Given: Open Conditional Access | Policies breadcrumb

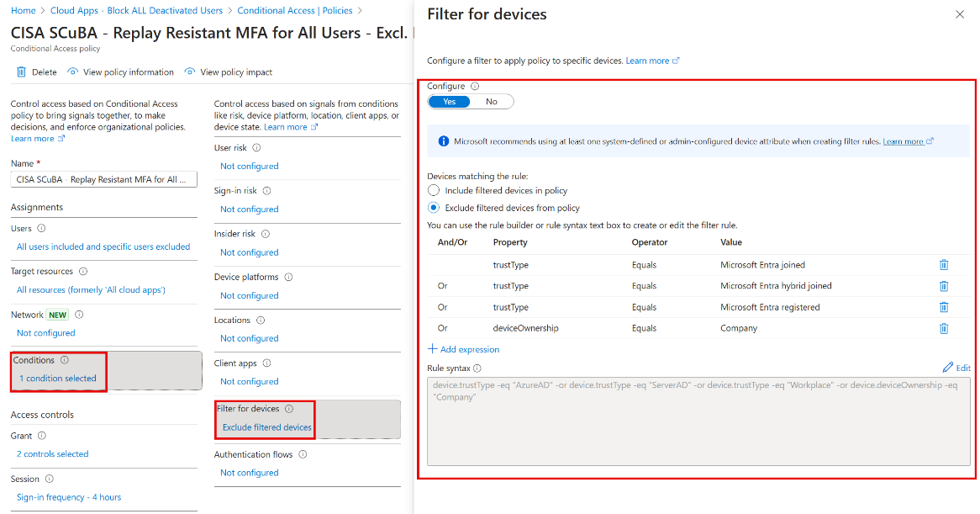Looking at the screenshot, I should [x=294, y=11].
